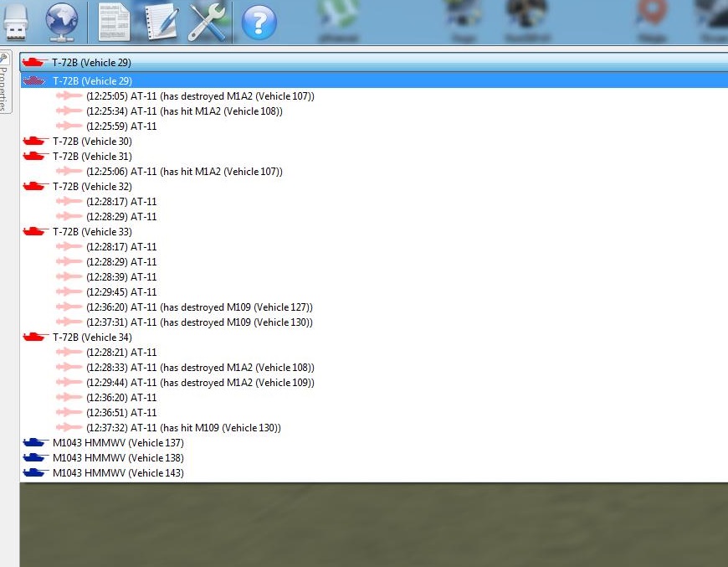Open the T-72B (Vehicle 29) combo box

click(374, 62)
